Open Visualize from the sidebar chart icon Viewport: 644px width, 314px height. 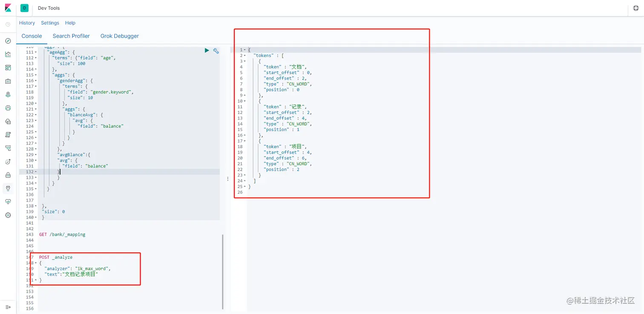[x=8, y=54]
